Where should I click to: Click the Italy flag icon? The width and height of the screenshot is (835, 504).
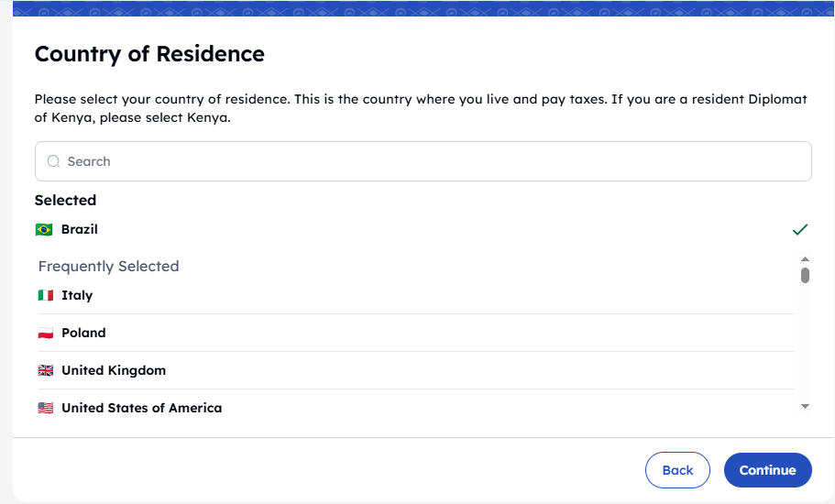(x=46, y=295)
